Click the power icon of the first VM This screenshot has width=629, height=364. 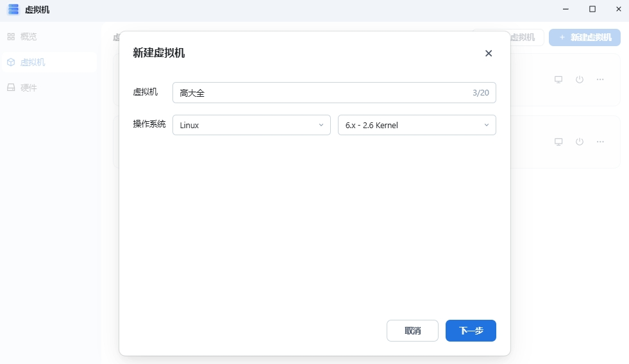pos(580,79)
